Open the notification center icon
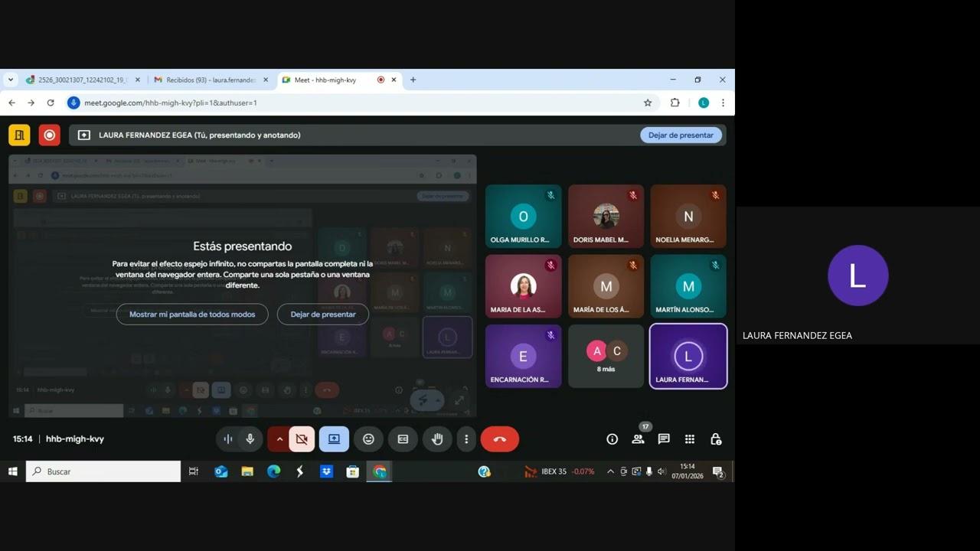 click(x=718, y=472)
